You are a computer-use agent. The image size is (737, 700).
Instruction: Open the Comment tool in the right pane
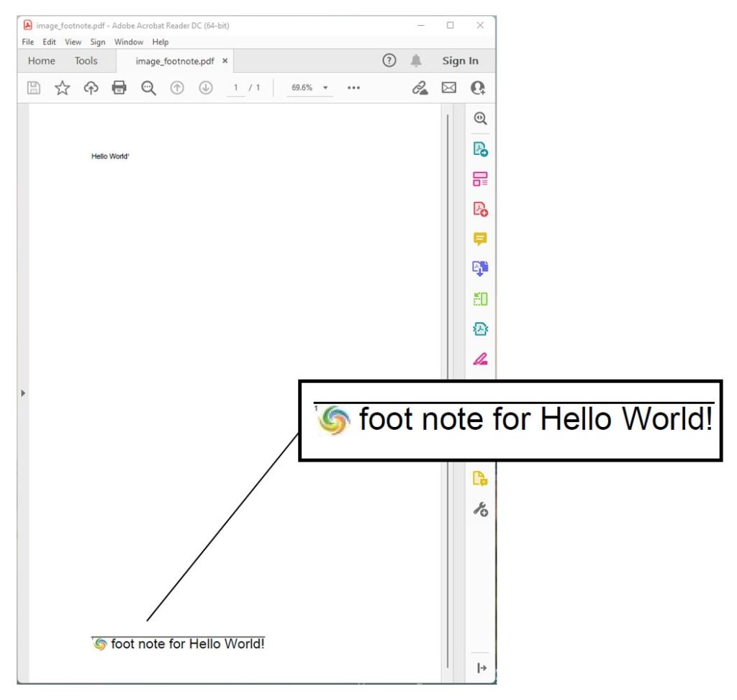tap(480, 238)
